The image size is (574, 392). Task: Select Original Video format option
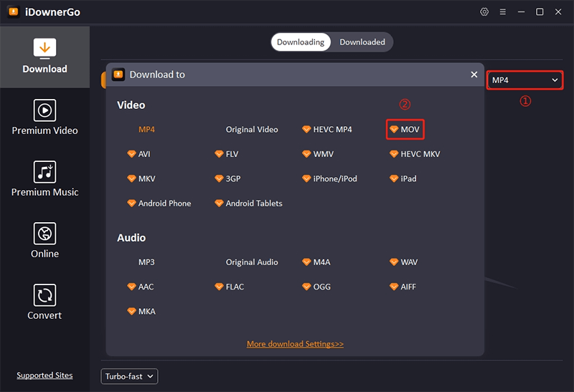tap(252, 130)
